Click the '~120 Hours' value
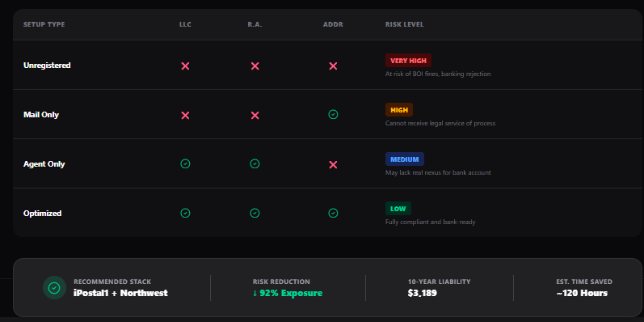644x322 pixels. tap(582, 293)
